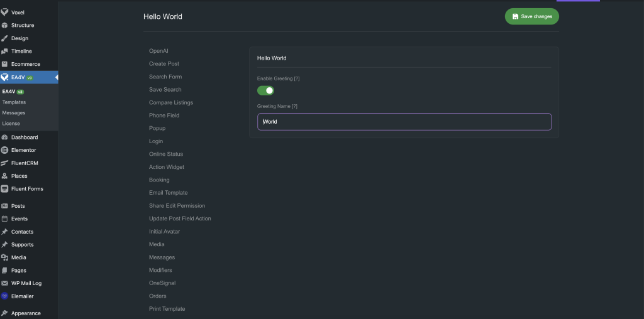Screen dimensions: 644x319
Task: Open Fluent Forms via its icon
Action: pyautogui.click(x=5, y=189)
